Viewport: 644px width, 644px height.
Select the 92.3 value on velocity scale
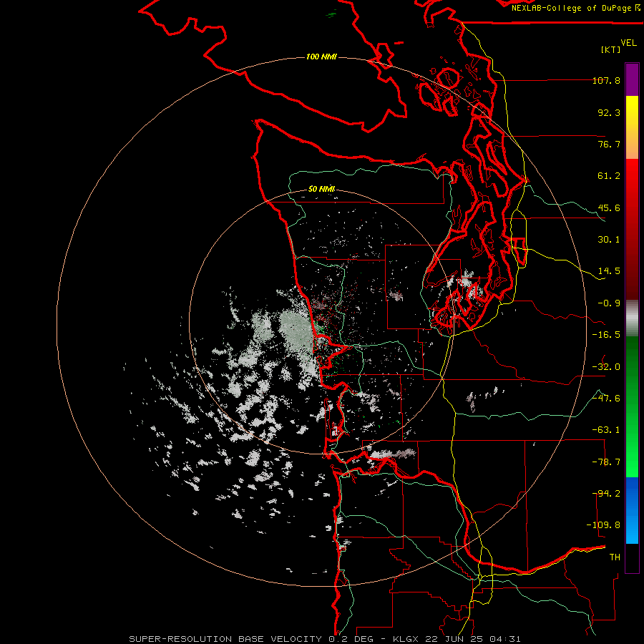click(609, 112)
